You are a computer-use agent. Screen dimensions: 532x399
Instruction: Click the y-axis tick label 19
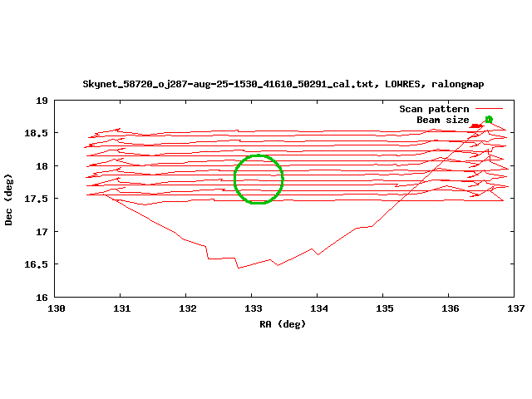pos(42,101)
